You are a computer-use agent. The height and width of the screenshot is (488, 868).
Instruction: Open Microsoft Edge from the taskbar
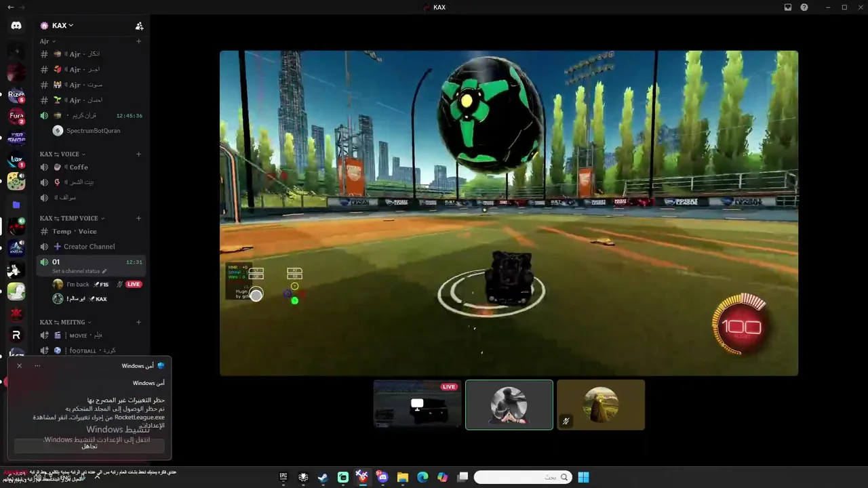click(x=422, y=477)
